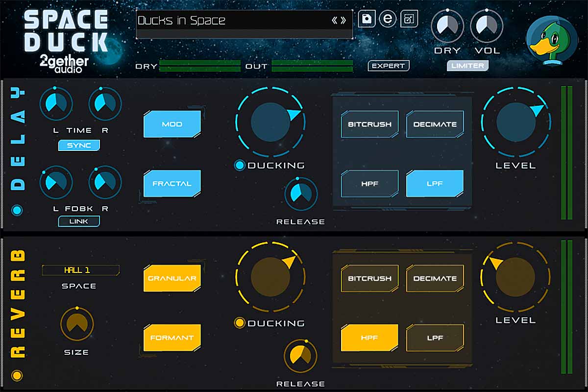
Task: Activate EXPERT mode
Action: coord(389,65)
